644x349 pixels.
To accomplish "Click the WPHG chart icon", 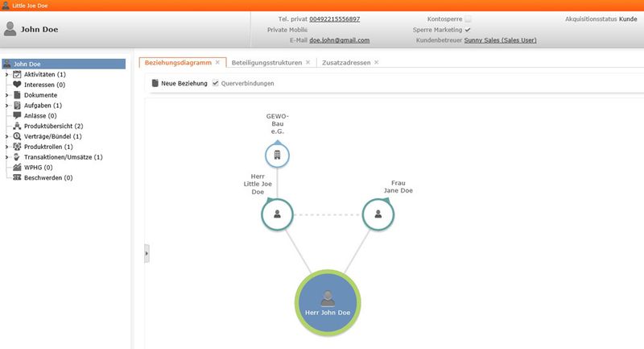I will [17, 168].
